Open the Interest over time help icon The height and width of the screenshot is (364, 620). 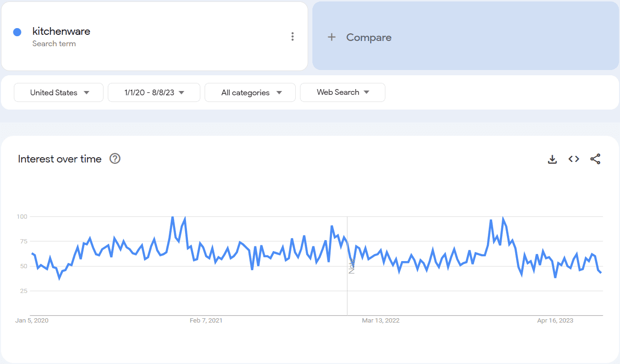(115, 159)
